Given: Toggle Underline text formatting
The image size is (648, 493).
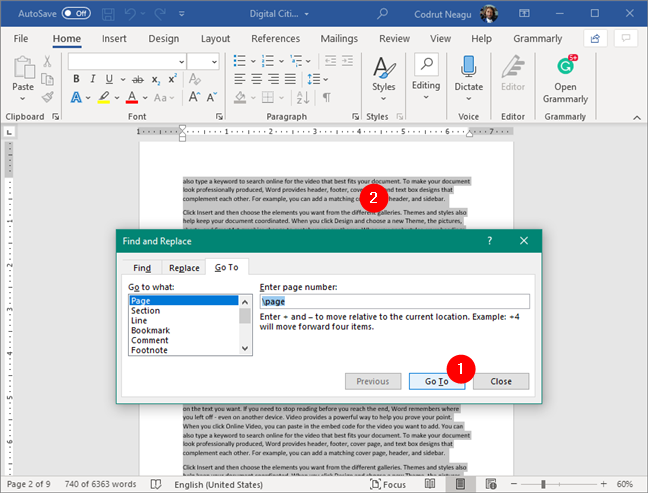Looking at the screenshot, I should [109, 79].
